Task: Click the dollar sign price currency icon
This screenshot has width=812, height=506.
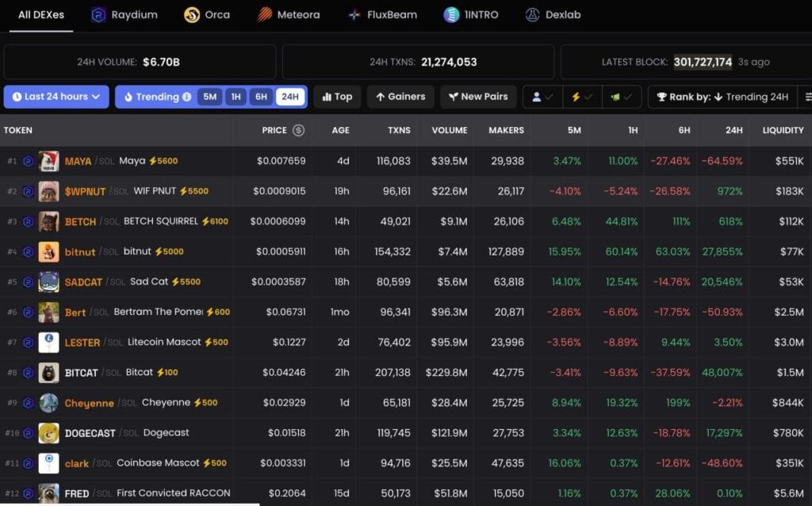Action: 298,131
